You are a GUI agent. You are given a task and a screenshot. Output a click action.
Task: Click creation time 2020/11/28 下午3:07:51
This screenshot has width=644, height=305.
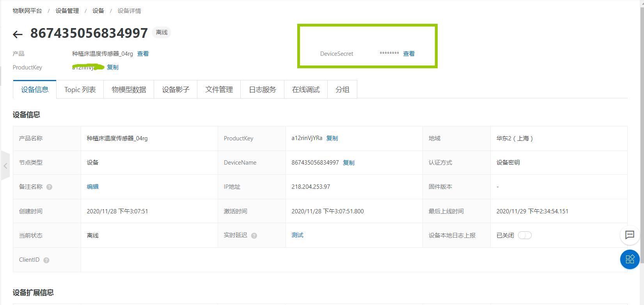click(x=117, y=211)
